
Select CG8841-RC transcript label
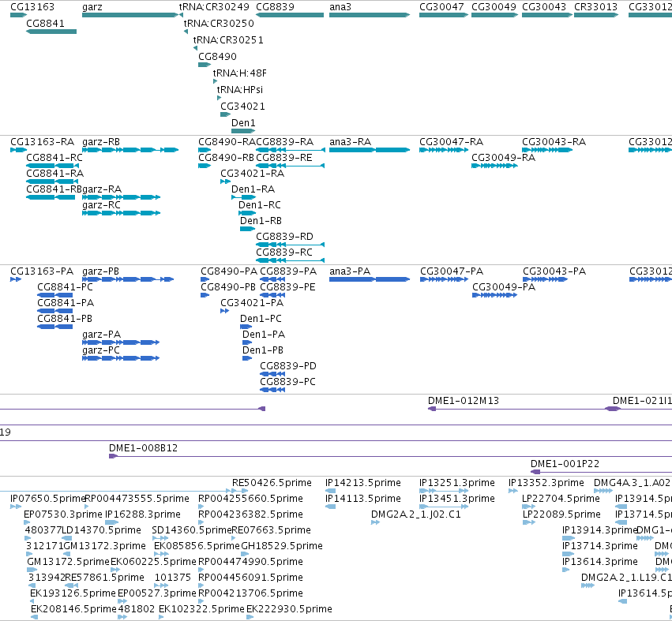(54, 158)
